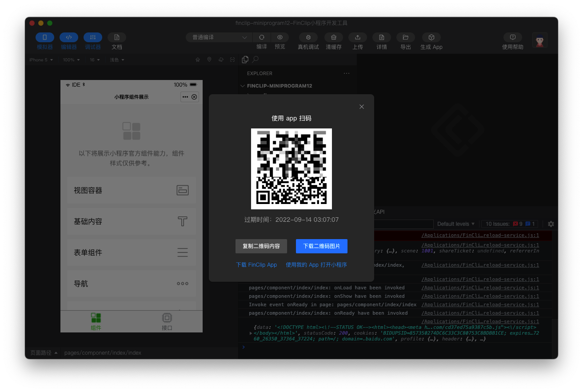Click the 清缓存 clear cache icon

pos(334,38)
